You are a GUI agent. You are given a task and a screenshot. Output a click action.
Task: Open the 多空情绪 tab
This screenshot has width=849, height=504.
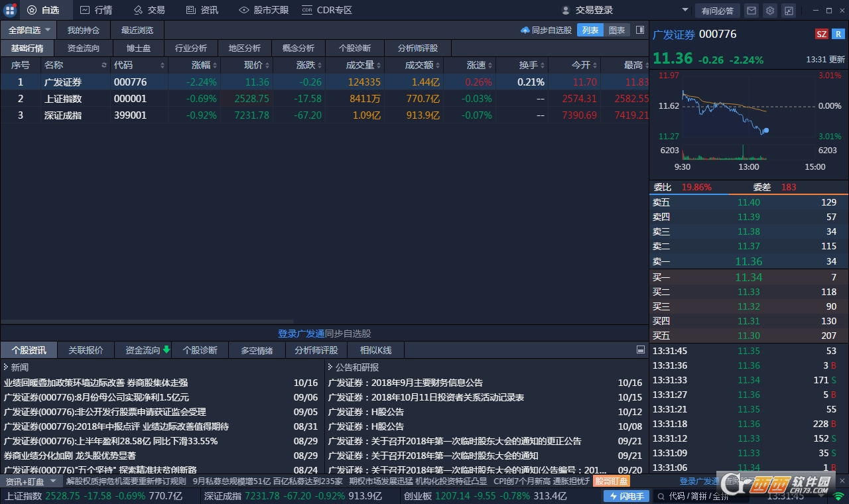point(257,349)
